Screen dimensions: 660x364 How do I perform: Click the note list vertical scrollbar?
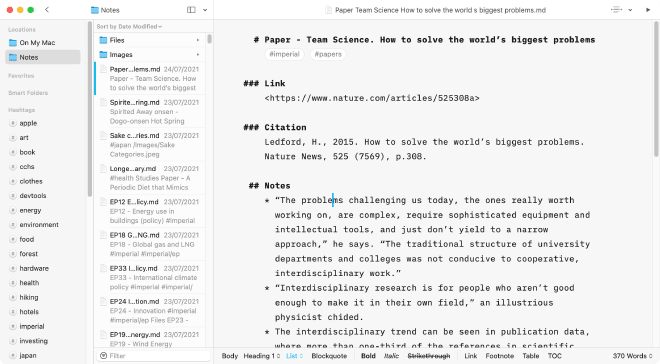point(209,39)
